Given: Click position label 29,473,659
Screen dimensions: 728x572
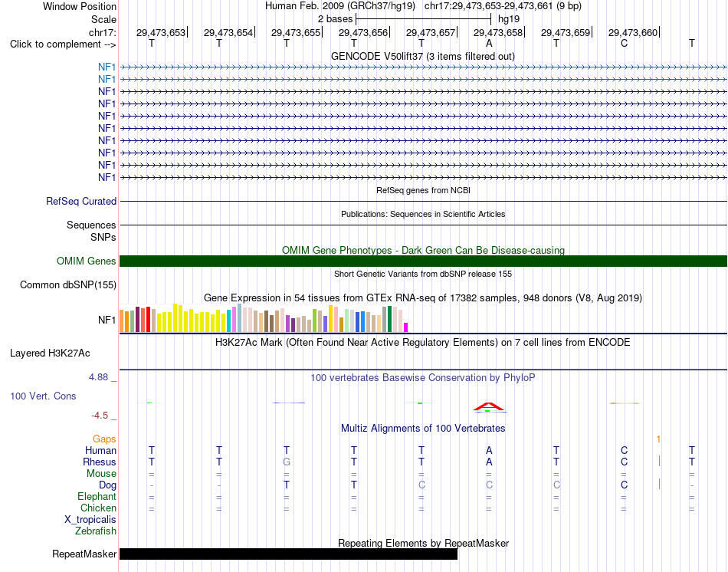Looking at the screenshot, I should [x=566, y=32].
